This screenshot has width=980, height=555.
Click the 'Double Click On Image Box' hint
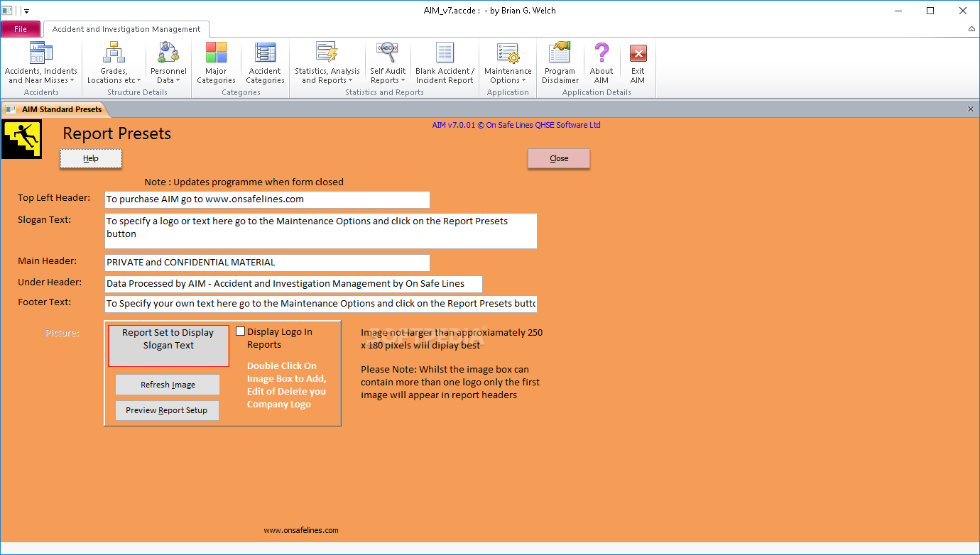(287, 385)
